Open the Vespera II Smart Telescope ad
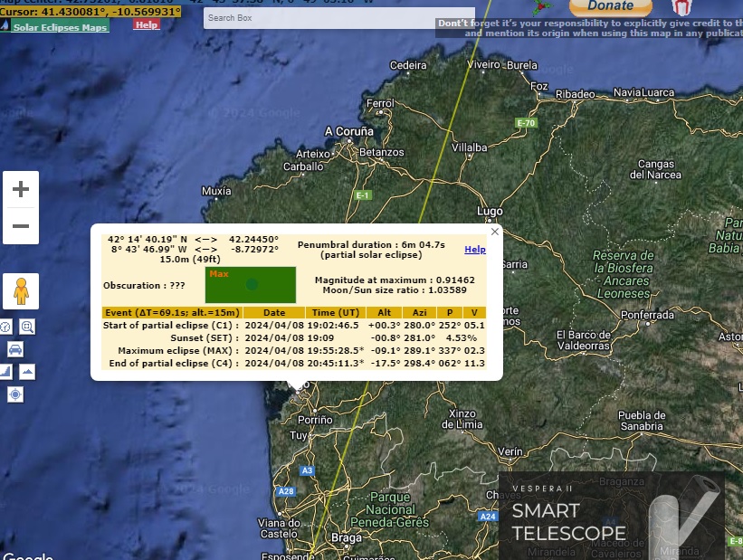 [x=611, y=516]
